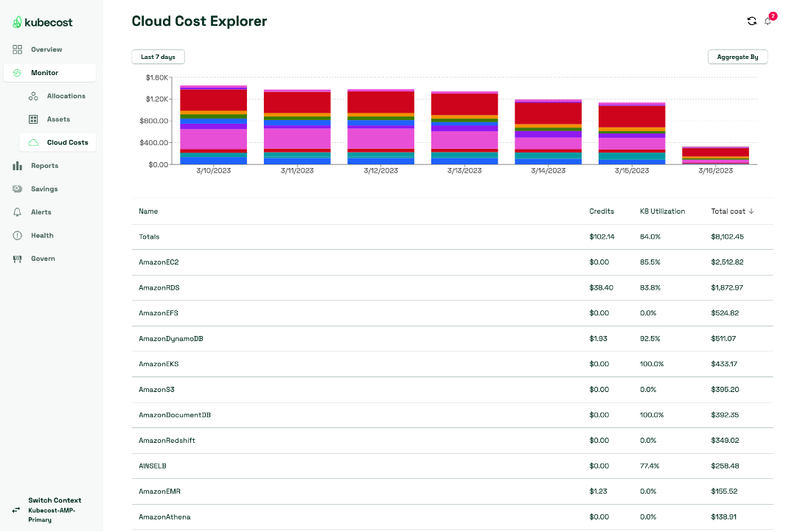Click the Savings icon in the sidebar
The height and width of the screenshot is (532, 797).
tap(16, 189)
